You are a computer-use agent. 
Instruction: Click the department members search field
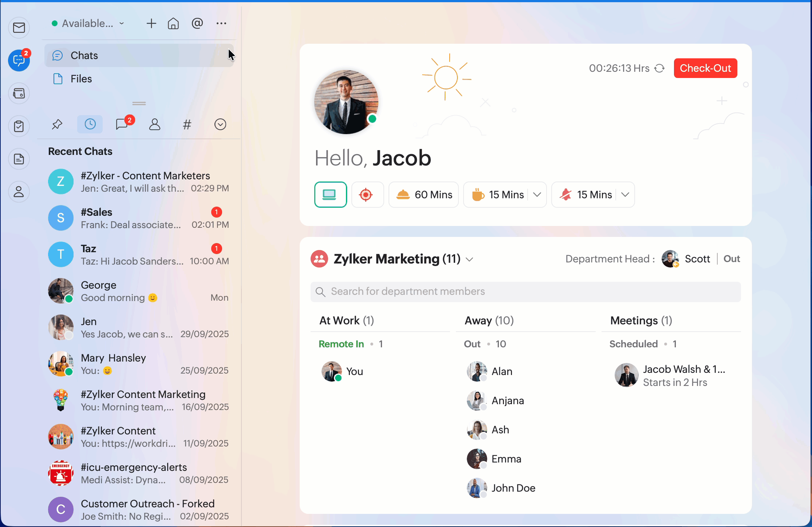pyautogui.click(x=525, y=292)
